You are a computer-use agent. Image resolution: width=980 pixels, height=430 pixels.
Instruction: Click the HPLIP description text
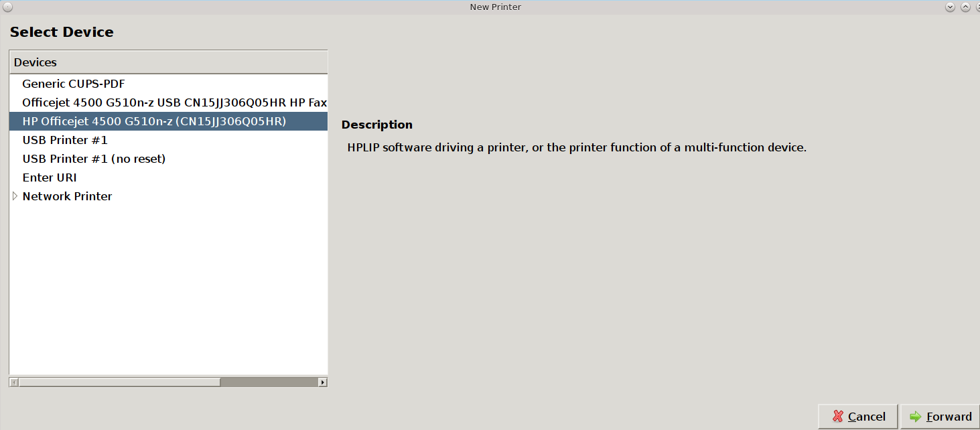coord(577,147)
